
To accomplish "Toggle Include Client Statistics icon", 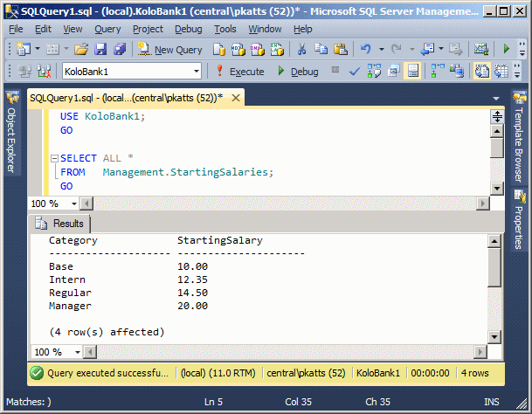I will point(457,72).
